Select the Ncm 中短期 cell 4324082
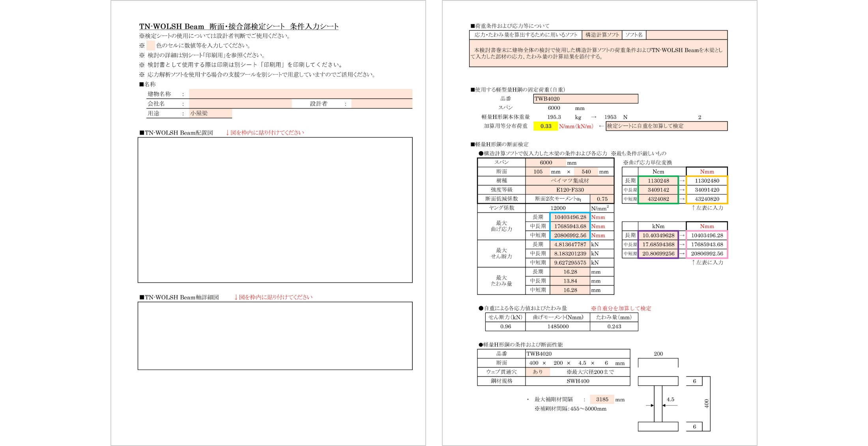 pos(658,199)
